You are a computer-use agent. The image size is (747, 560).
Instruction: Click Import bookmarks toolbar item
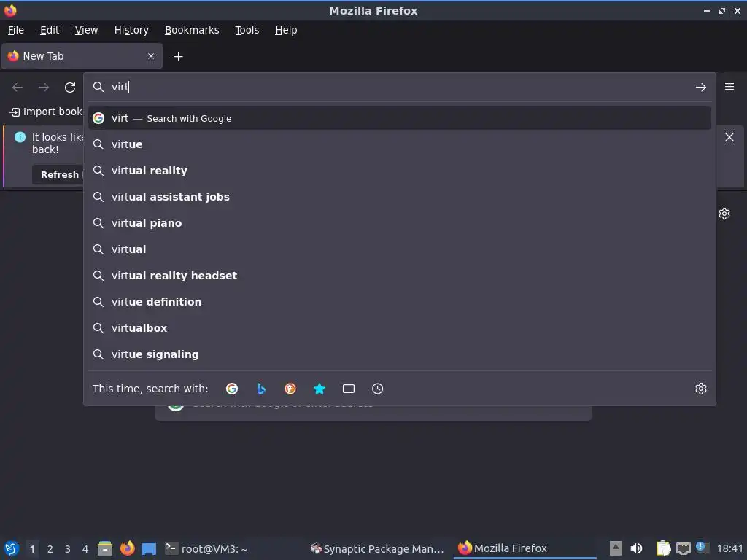click(x=46, y=112)
